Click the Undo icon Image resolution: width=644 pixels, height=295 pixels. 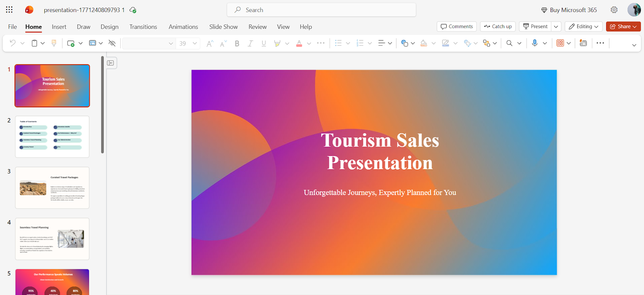[x=12, y=43]
